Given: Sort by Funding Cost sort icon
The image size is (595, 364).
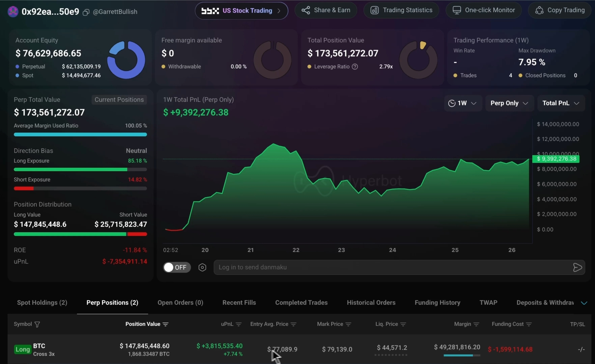Looking at the screenshot, I should pos(529,324).
